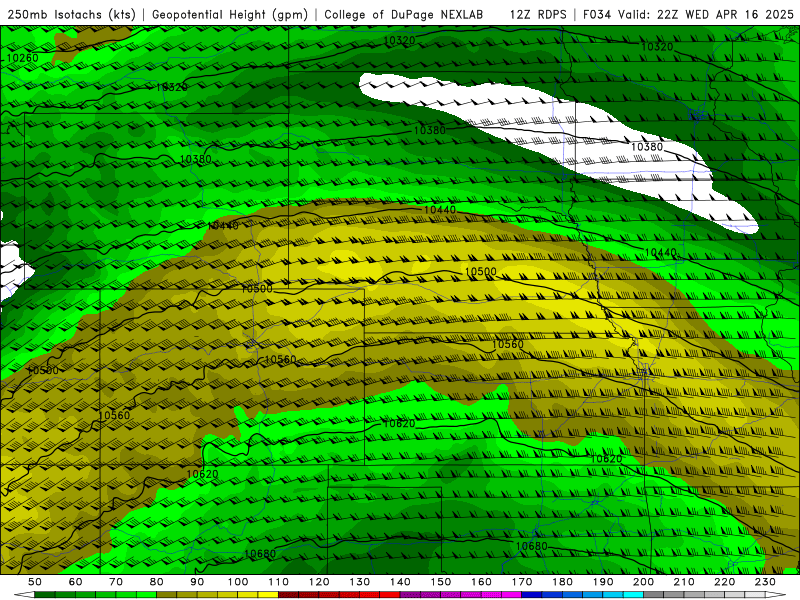Viewport: 800px width, 600px height.
Task: Click the '12Z RDPS' model run label
Action: (538, 15)
